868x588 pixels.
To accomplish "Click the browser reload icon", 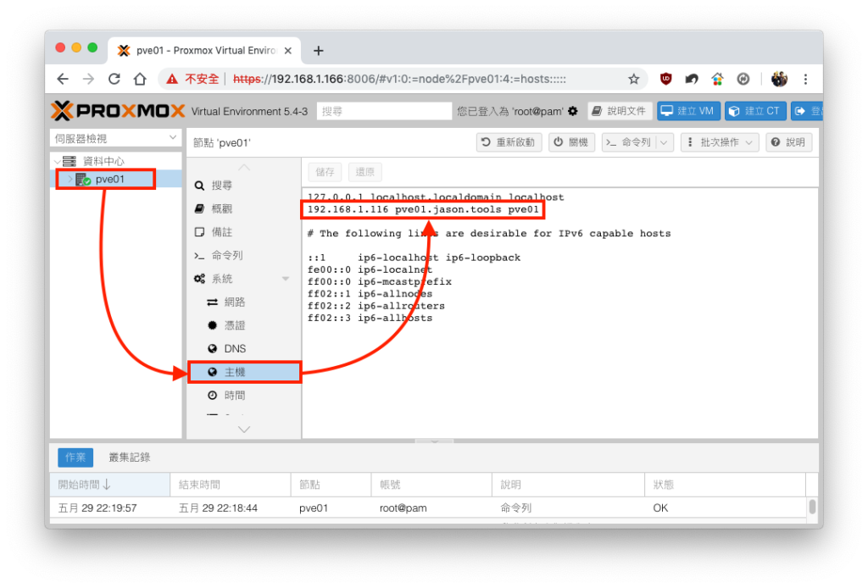I will pos(114,79).
